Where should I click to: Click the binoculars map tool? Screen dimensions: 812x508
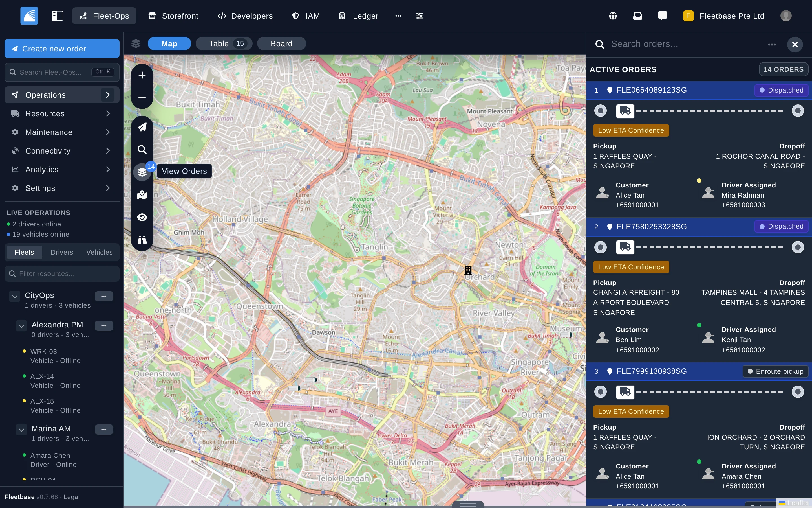click(x=142, y=240)
